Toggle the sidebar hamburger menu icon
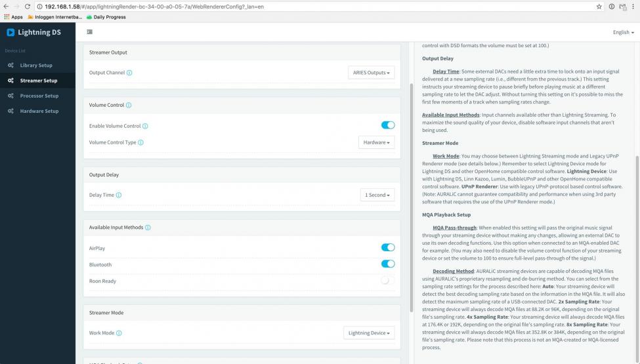The image size is (640, 364). pyautogui.click(x=90, y=31)
